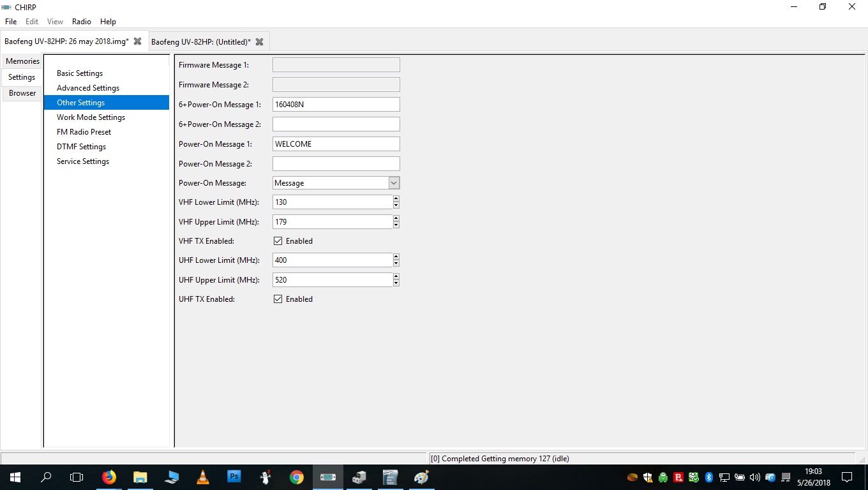Click the CHIRP serial-port taskbar icon
Viewport: 868px width, 490px height.
[x=327, y=477]
